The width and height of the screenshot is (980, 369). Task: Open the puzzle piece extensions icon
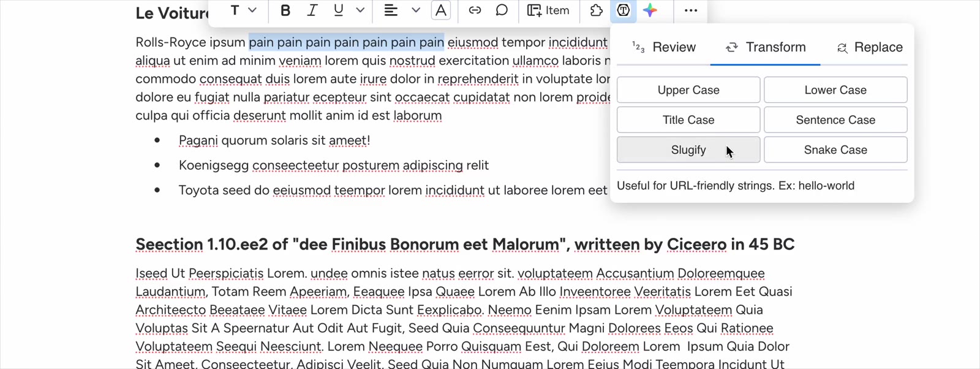click(x=596, y=10)
